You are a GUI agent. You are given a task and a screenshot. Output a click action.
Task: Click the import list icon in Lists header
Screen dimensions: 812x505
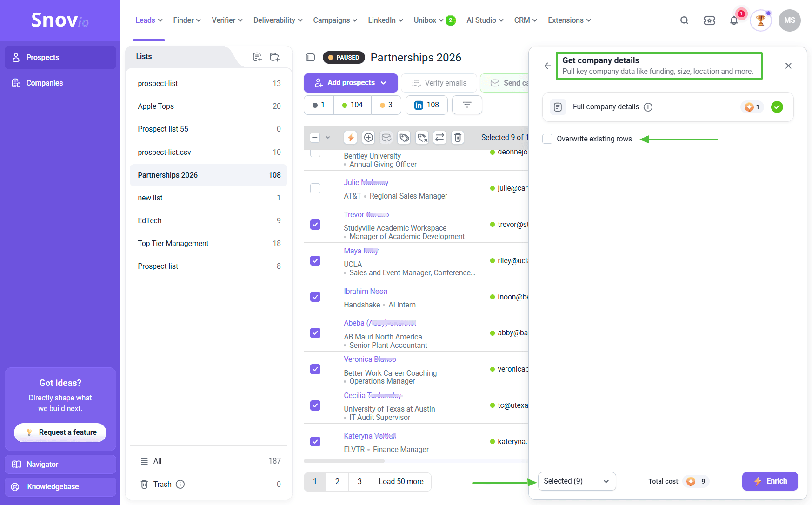[x=257, y=57]
